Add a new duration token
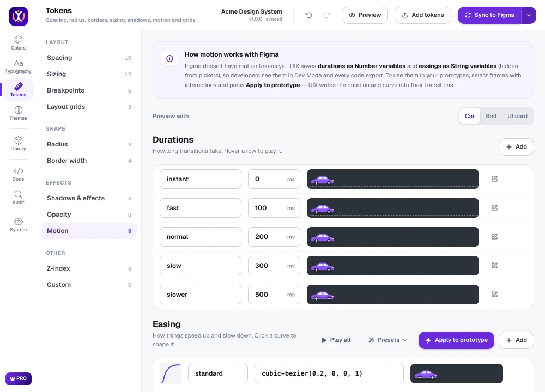 [516, 147]
